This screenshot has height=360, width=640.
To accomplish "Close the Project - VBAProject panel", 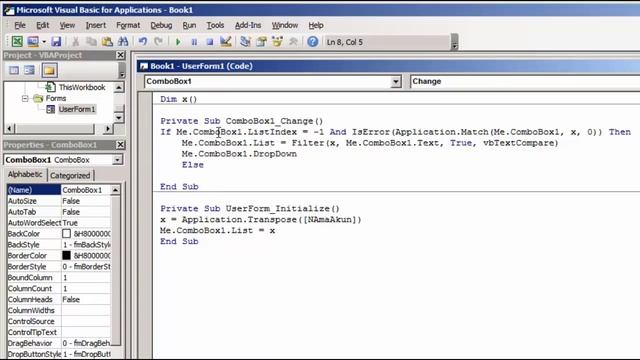I will tap(120, 55).
